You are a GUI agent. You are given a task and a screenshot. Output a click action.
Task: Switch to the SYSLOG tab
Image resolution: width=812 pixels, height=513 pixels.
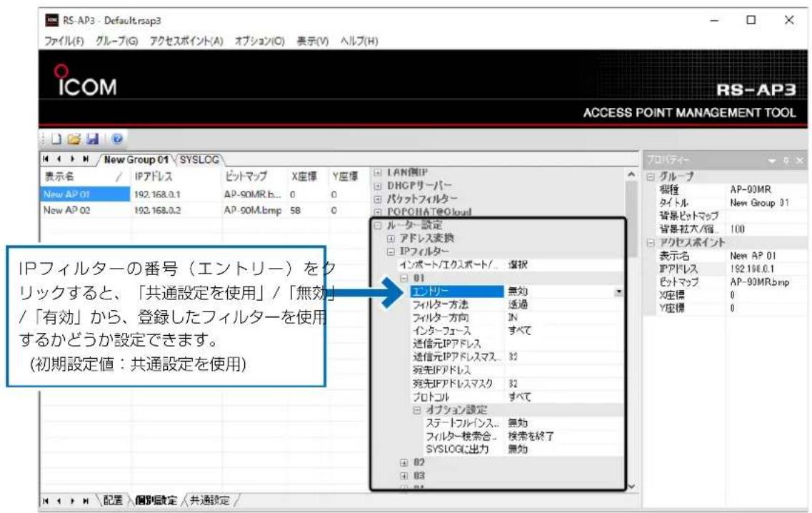click(199, 159)
